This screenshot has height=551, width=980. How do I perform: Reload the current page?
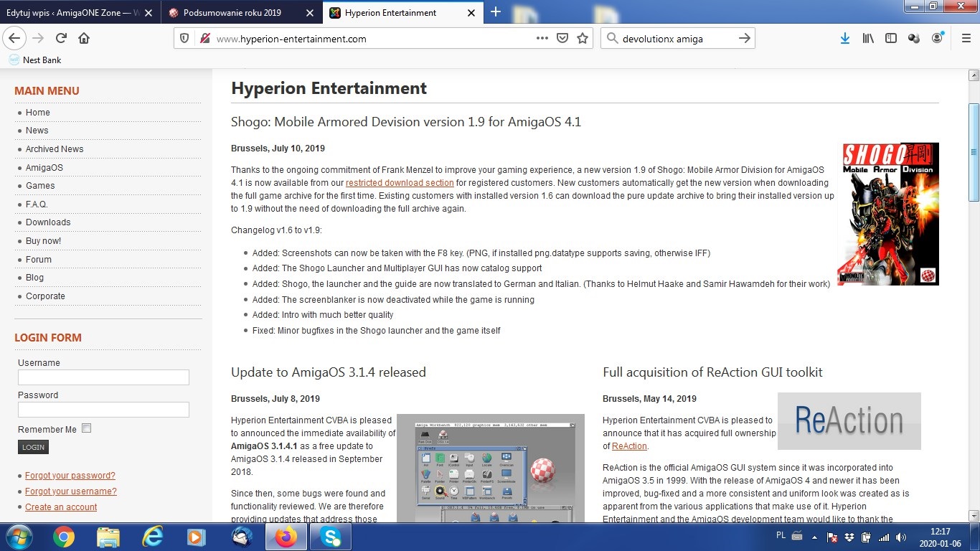point(61,39)
